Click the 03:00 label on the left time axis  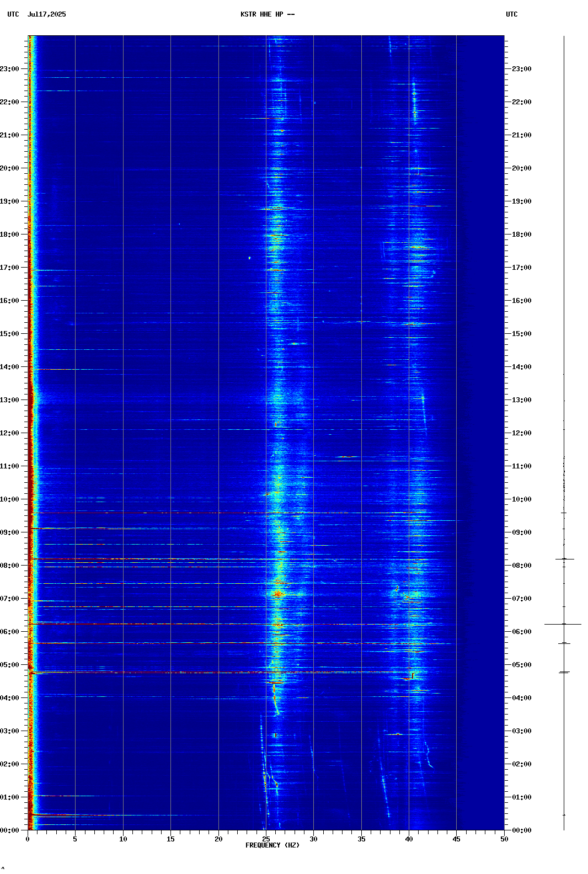(x=9, y=731)
